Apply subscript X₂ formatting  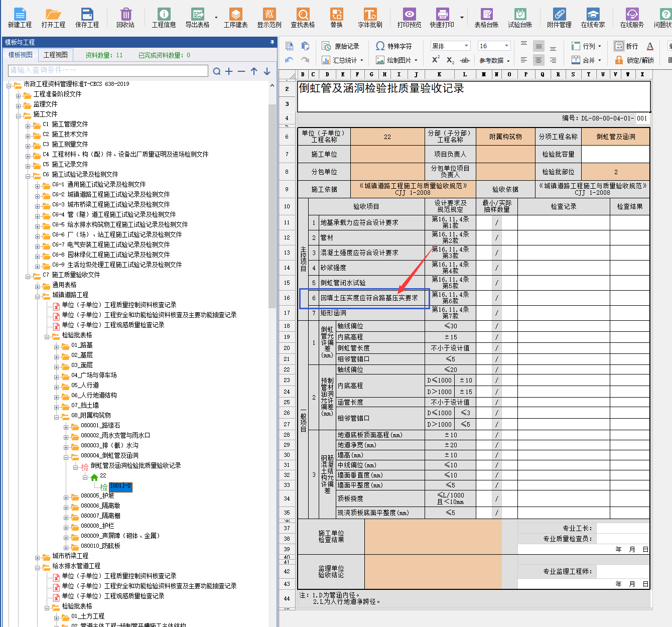click(450, 60)
